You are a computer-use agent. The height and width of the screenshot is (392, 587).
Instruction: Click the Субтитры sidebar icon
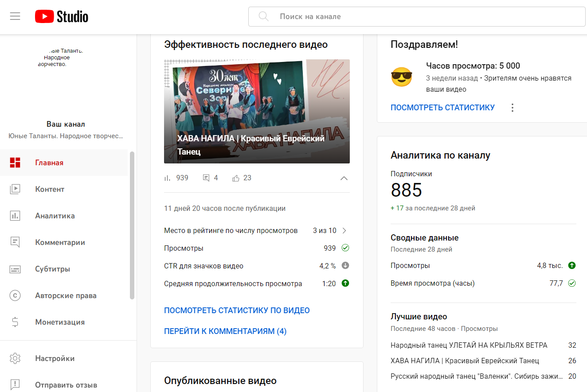[x=15, y=269]
